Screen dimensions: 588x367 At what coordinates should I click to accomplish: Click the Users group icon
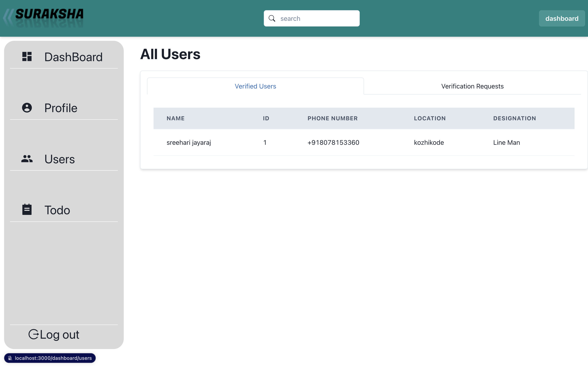point(27,159)
